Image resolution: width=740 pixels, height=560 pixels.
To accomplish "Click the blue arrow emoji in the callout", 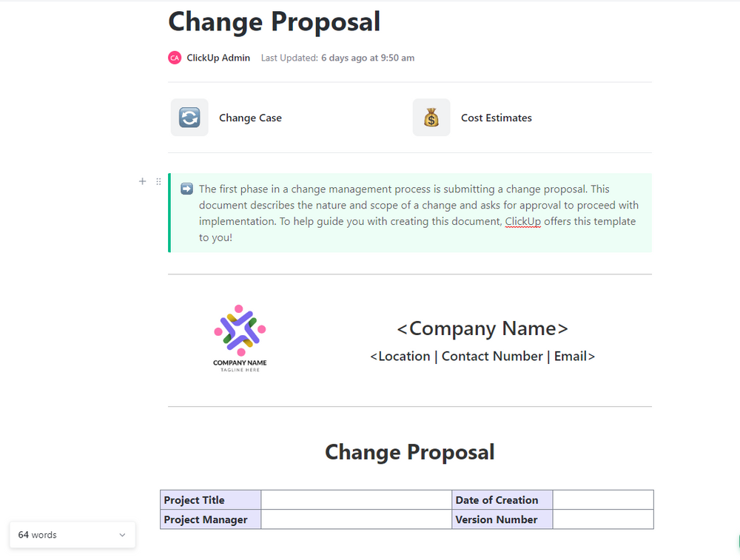I will [x=186, y=189].
